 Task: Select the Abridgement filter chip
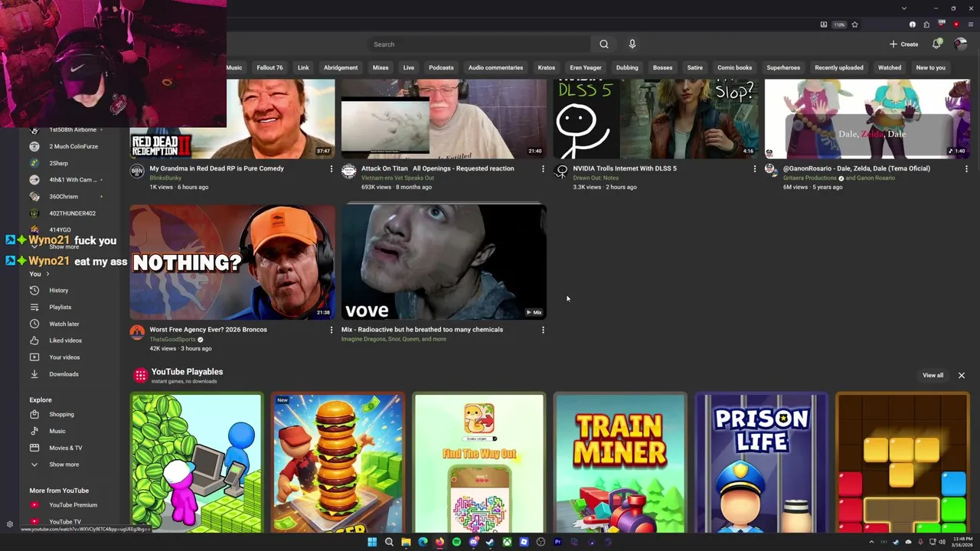pyautogui.click(x=341, y=67)
